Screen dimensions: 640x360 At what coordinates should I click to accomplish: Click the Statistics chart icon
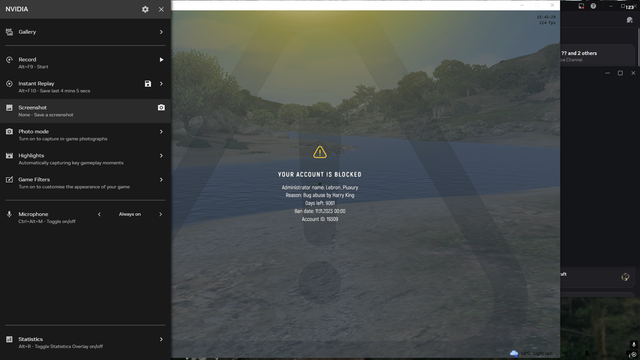pos(9,339)
